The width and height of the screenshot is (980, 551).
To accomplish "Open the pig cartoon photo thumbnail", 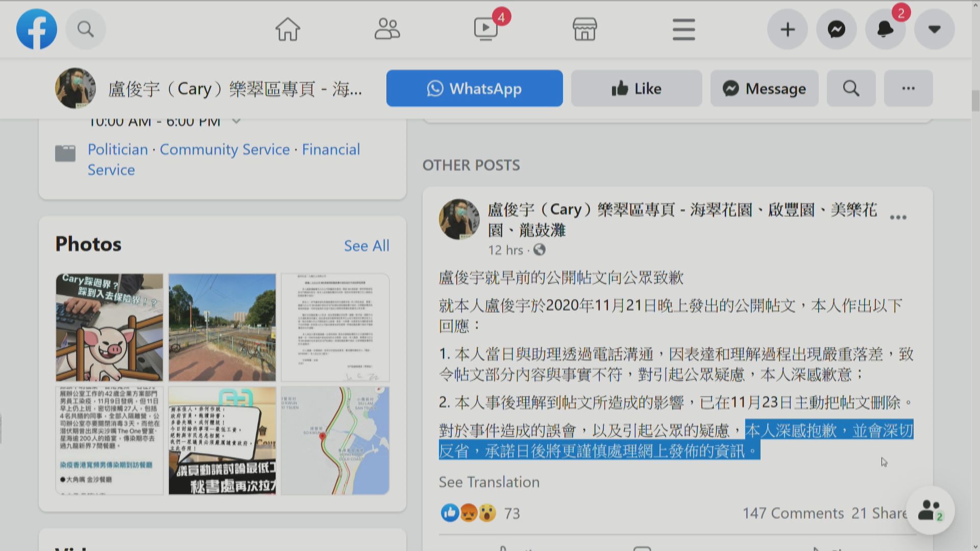I will coord(108,327).
